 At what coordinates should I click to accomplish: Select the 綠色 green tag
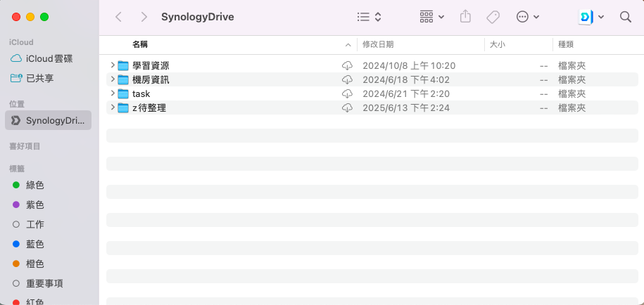point(35,185)
